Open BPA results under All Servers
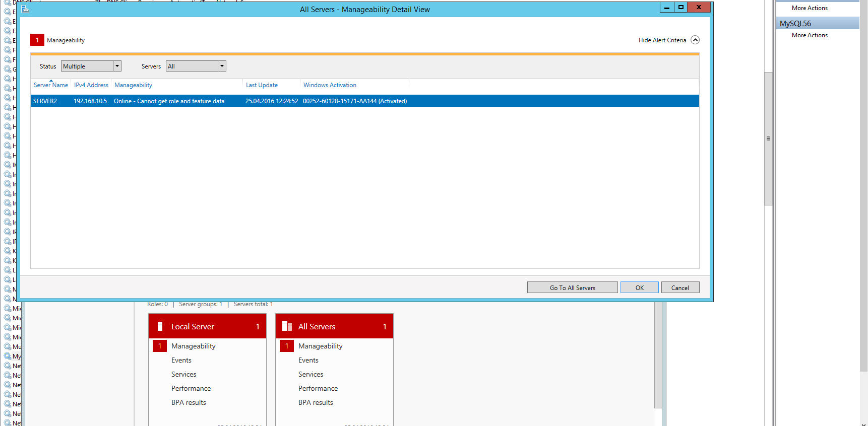 [x=316, y=402]
